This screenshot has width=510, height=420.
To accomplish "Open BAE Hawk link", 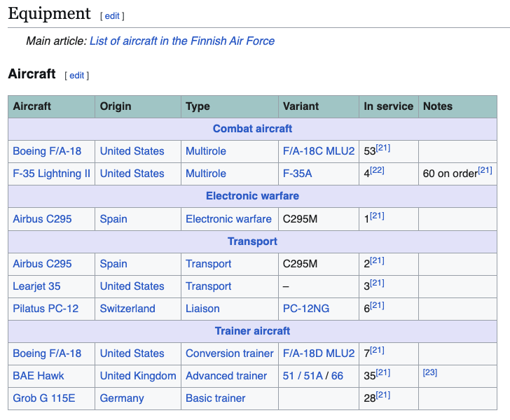I will [x=39, y=376].
